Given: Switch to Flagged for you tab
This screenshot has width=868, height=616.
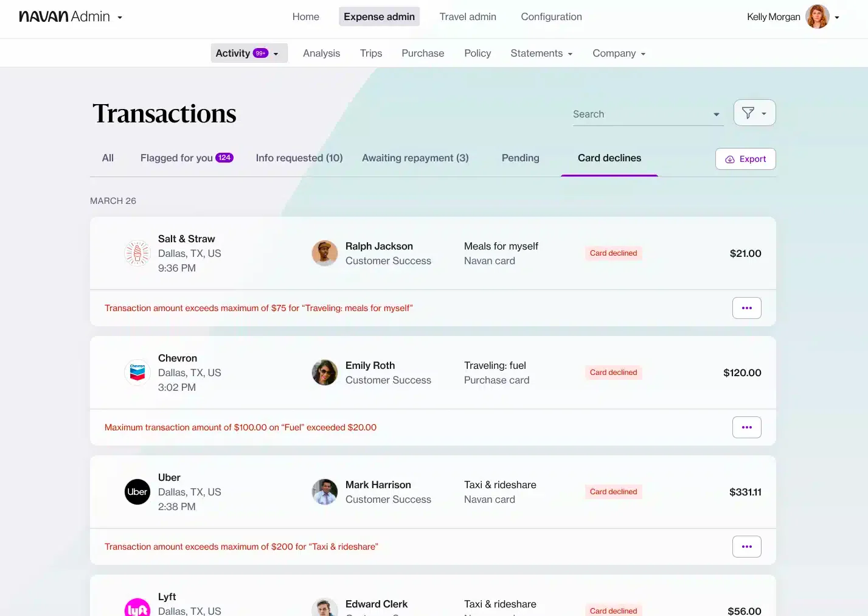Looking at the screenshot, I should click(187, 158).
